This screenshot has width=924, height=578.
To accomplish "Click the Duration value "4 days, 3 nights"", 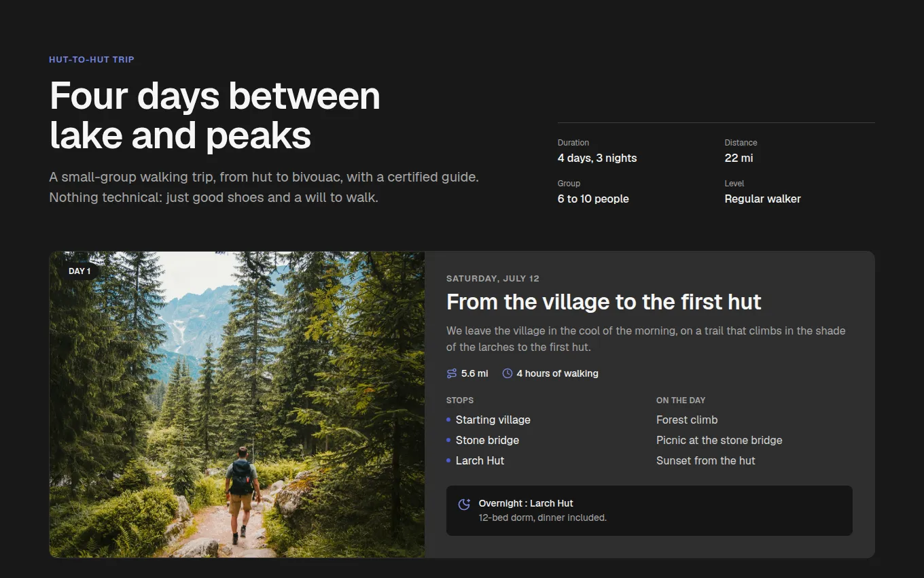I will [x=597, y=158].
